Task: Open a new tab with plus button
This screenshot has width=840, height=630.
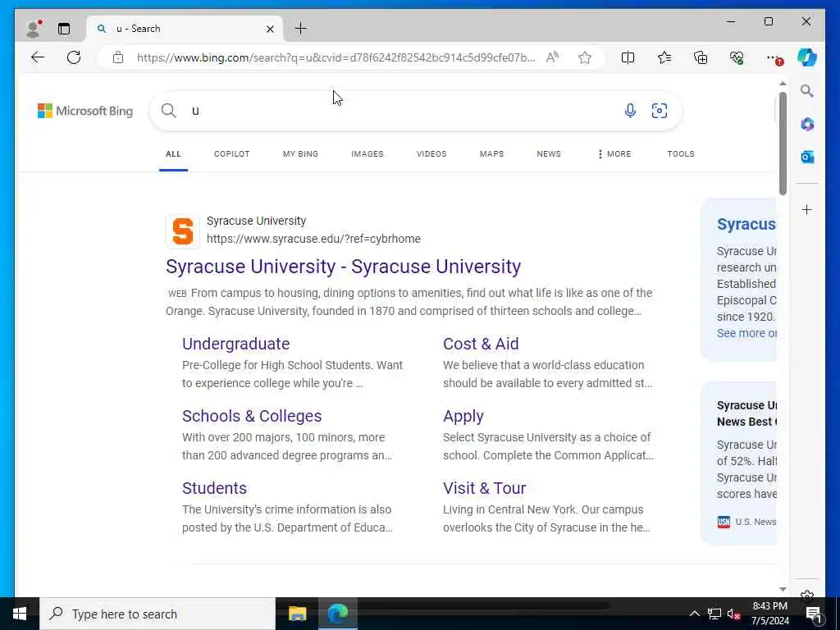Action: coord(301,29)
